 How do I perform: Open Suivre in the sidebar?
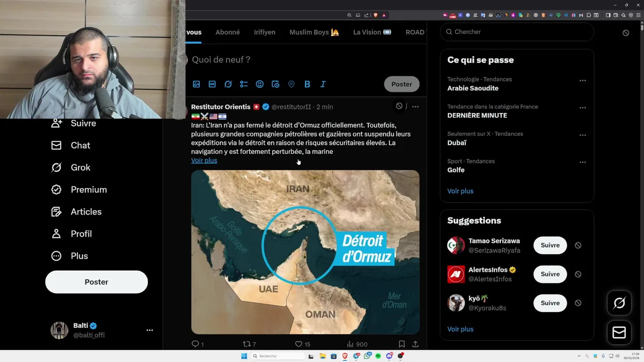(73, 124)
